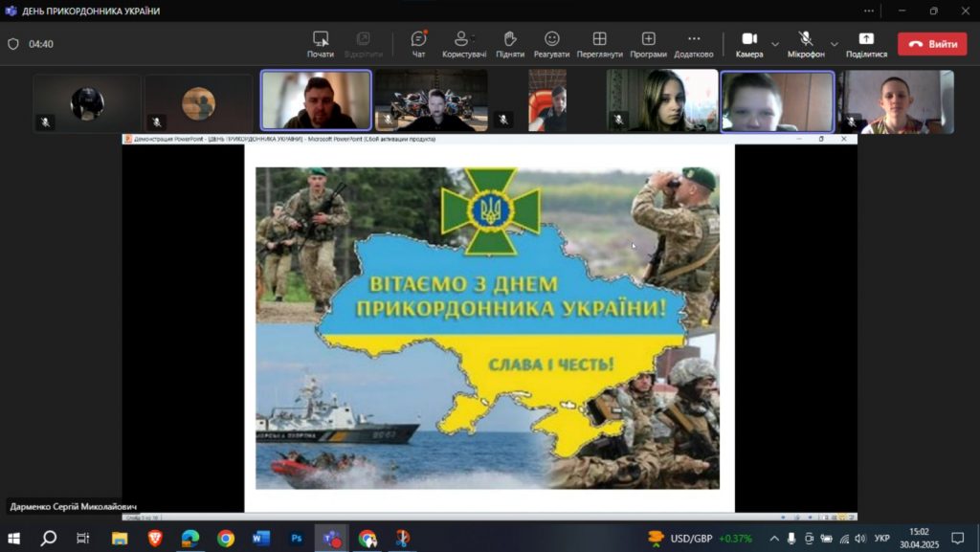Open Task View on the taskbar
The width and height of the screenshot is (980, 552).
pyautogui.click(x=82, y=539)
